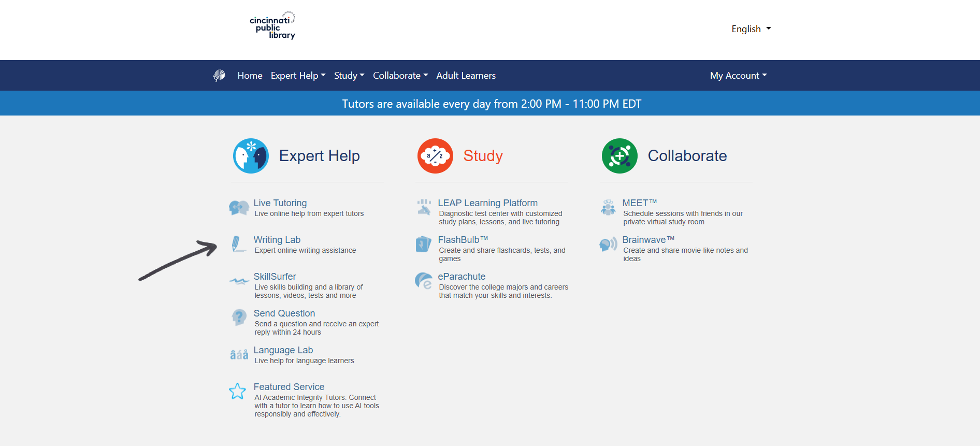Click the MEET group icon
980x446 pixels.
(x=608, y=207)
